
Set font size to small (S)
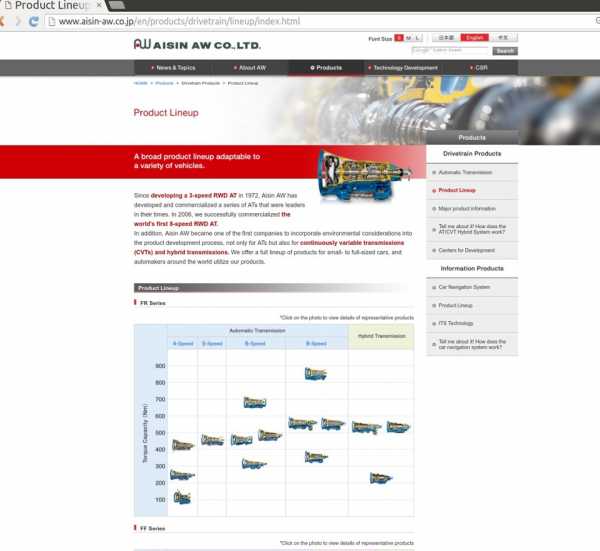click(399, 38)
